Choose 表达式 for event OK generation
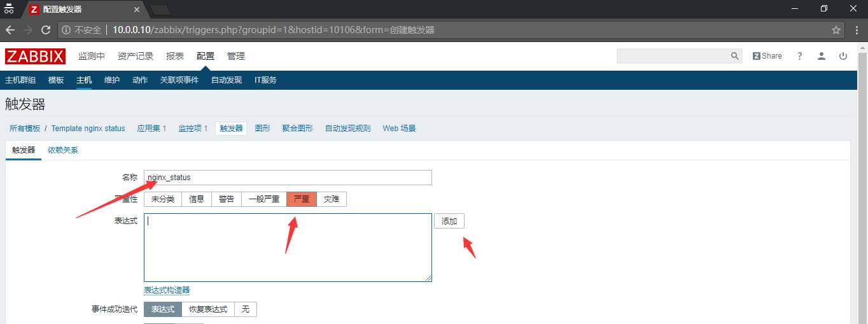868x324 pixels. click(x=163, y=309)
